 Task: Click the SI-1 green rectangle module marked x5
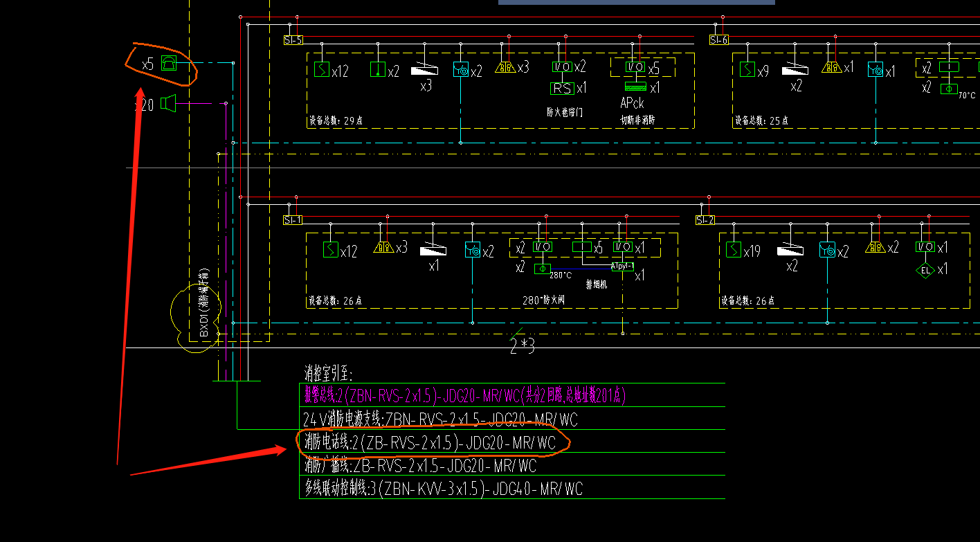pos(582,246)
